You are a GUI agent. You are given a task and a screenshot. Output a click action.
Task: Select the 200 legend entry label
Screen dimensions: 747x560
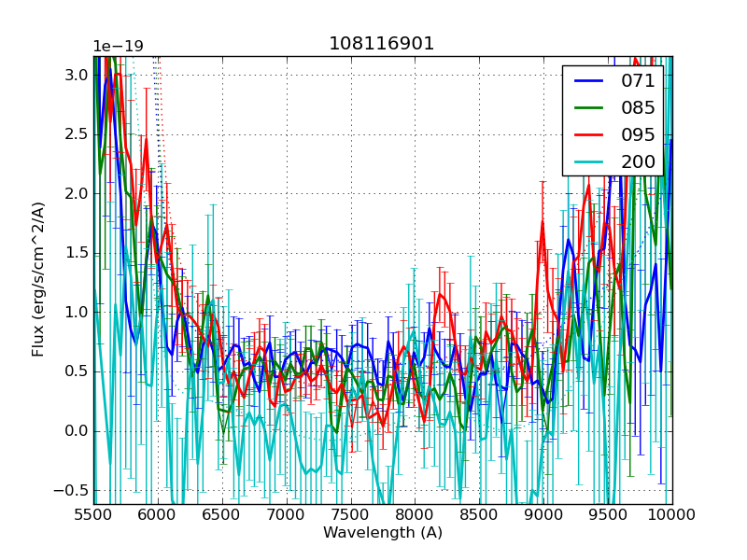(639, 161)
